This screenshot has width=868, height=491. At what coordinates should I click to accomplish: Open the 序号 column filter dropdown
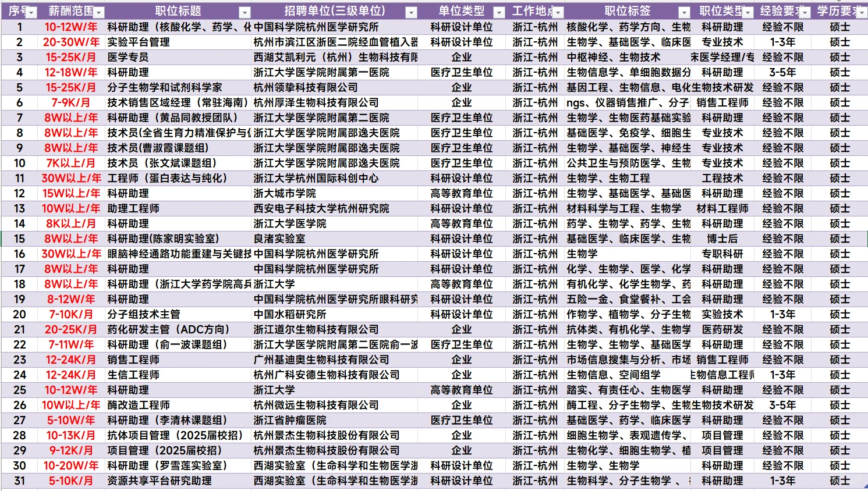tap(31, 12)
